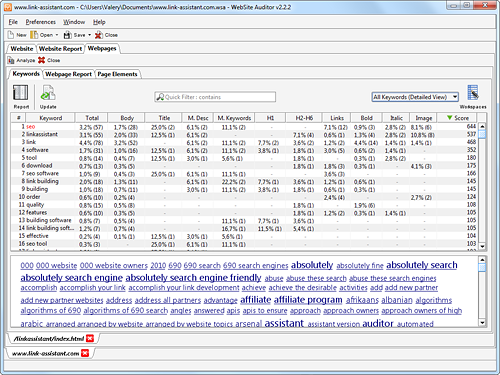Image resolution: width=500 pixels, height=375 pixels.
Task: Open the Preferences menu
Action: tap(41, 22)
